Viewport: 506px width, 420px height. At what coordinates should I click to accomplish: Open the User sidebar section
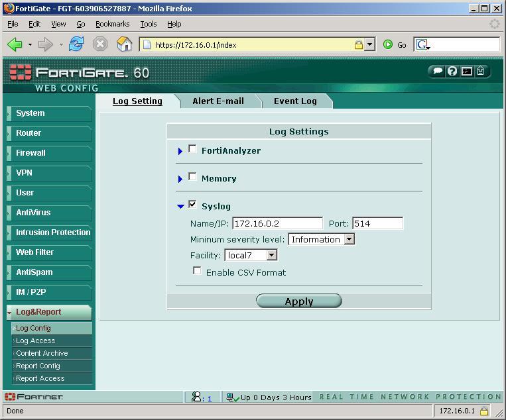click(x=49, y=193)
